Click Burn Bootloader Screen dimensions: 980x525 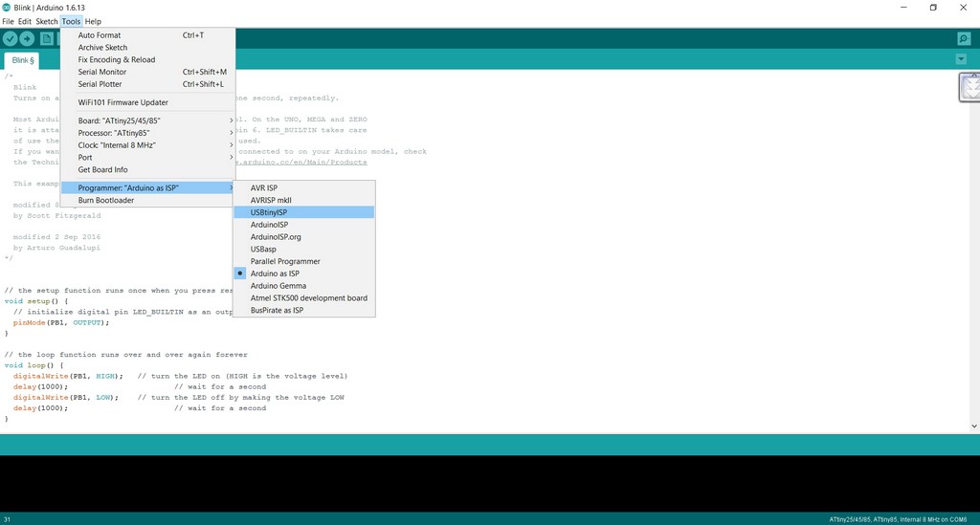click(147, 201)
